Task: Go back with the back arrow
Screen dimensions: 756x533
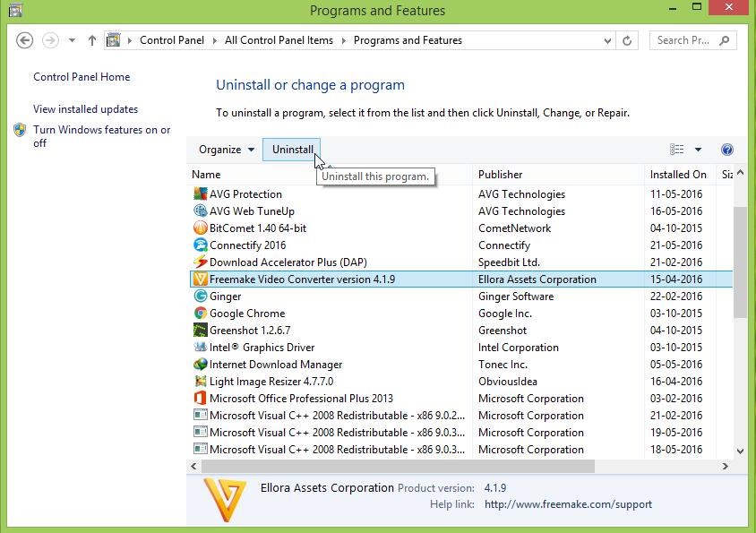Action: (x=24, y=40)
